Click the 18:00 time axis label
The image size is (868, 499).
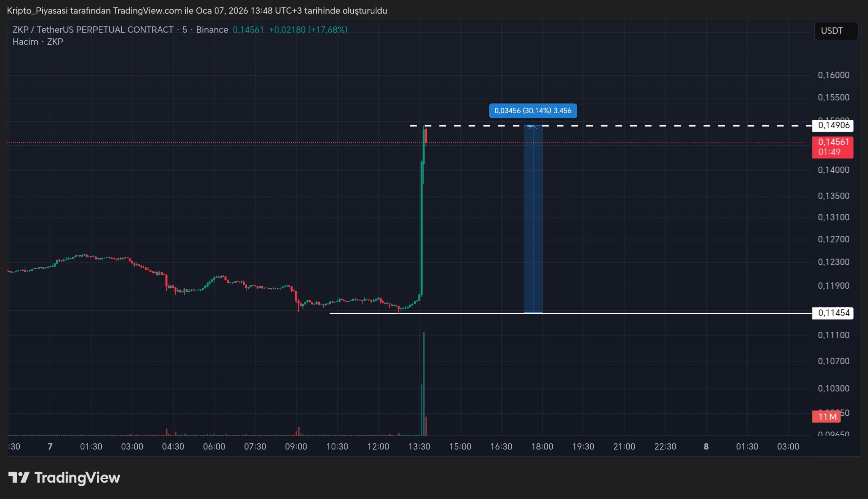tap(542, 446)
